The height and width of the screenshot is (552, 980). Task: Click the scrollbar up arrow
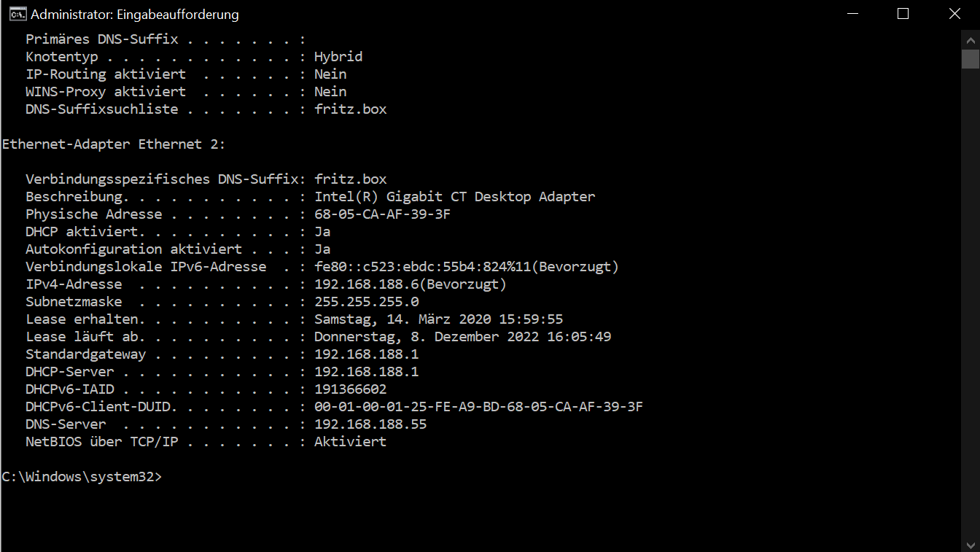coord(970,38)
